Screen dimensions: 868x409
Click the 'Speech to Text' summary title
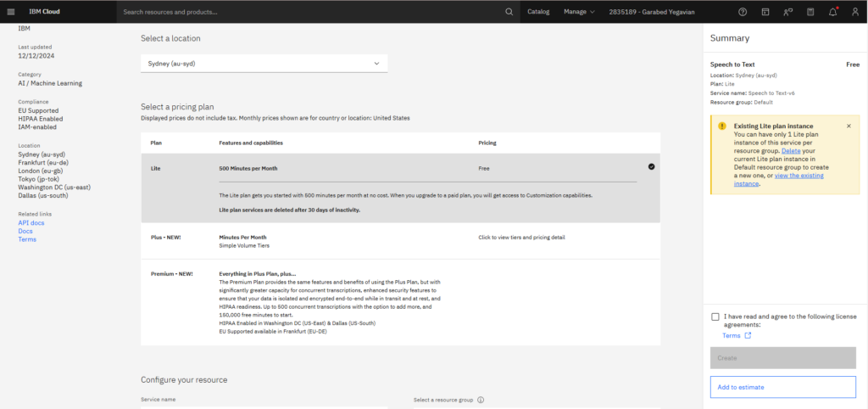(x=732, y=64)
